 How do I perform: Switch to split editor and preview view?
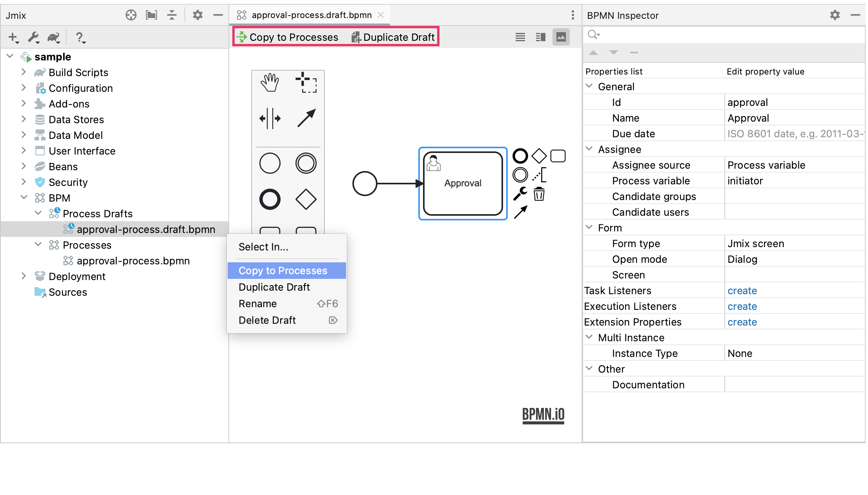click(541, 37)
